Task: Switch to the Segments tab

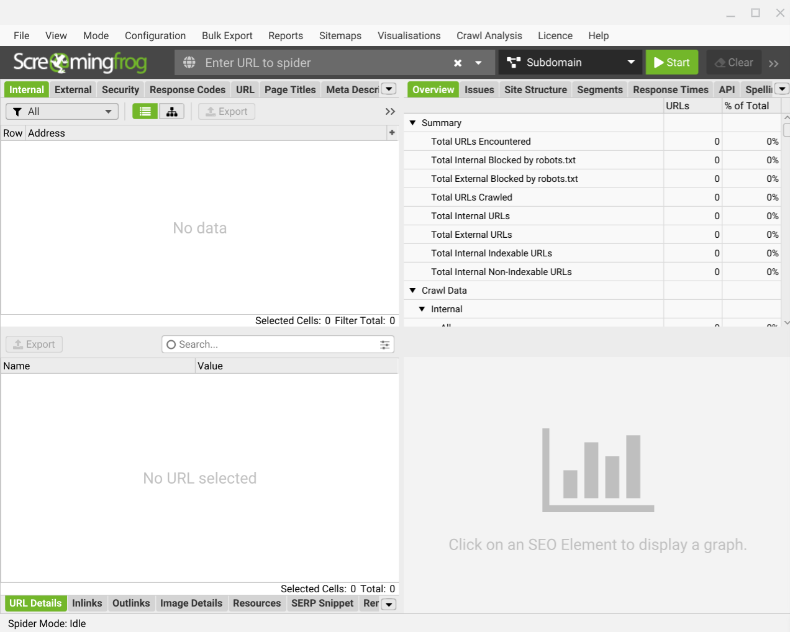Action: click(x=600, y=90)
